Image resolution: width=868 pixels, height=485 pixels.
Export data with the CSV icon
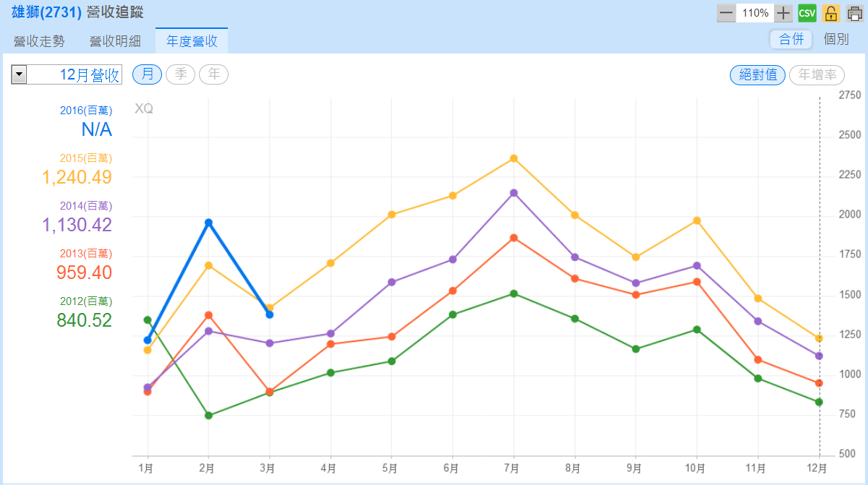[x=807, y=13]
